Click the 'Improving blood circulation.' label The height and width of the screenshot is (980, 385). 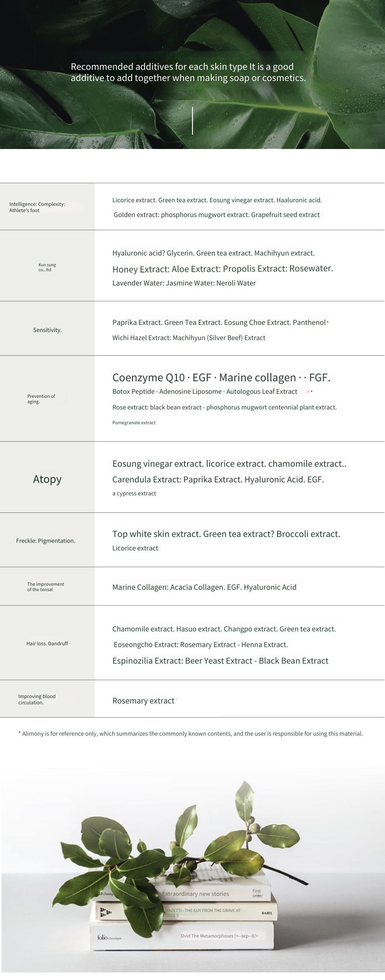(37, 699)
